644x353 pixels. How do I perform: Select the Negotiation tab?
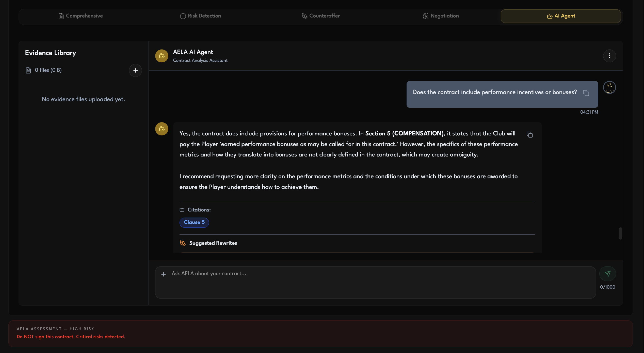tap(441, 16)
